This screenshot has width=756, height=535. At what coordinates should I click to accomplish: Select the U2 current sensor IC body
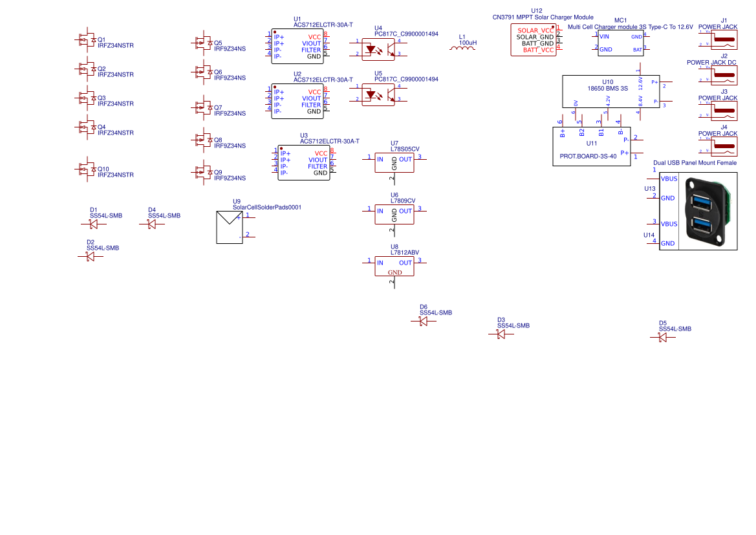pyautogui.click(x=297, y=102)
